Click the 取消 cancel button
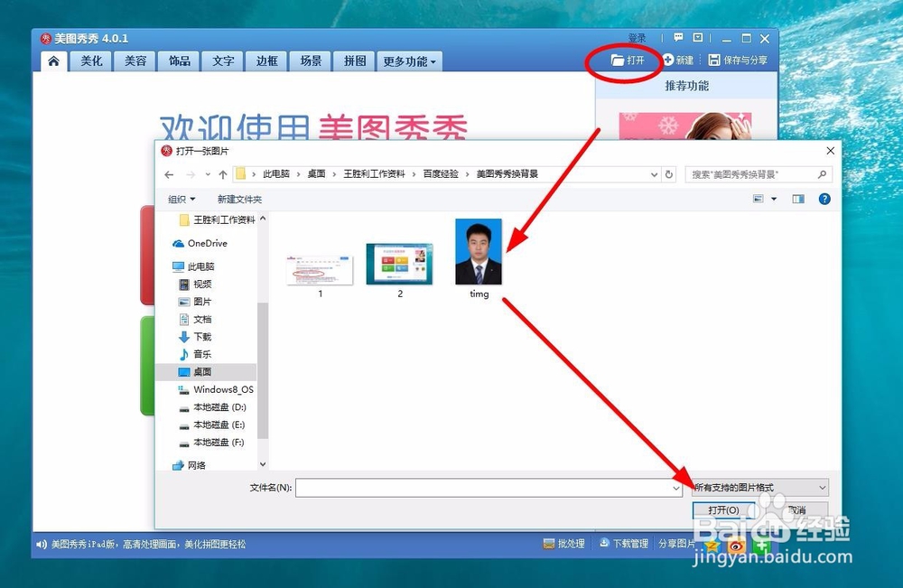This screenshot has height=588, width=903. point(796,510)
